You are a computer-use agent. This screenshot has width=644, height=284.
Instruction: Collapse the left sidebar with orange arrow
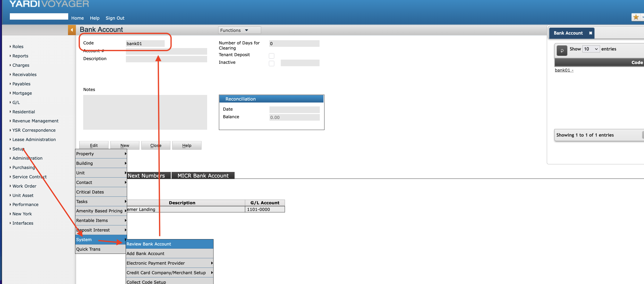click(72, 30)
